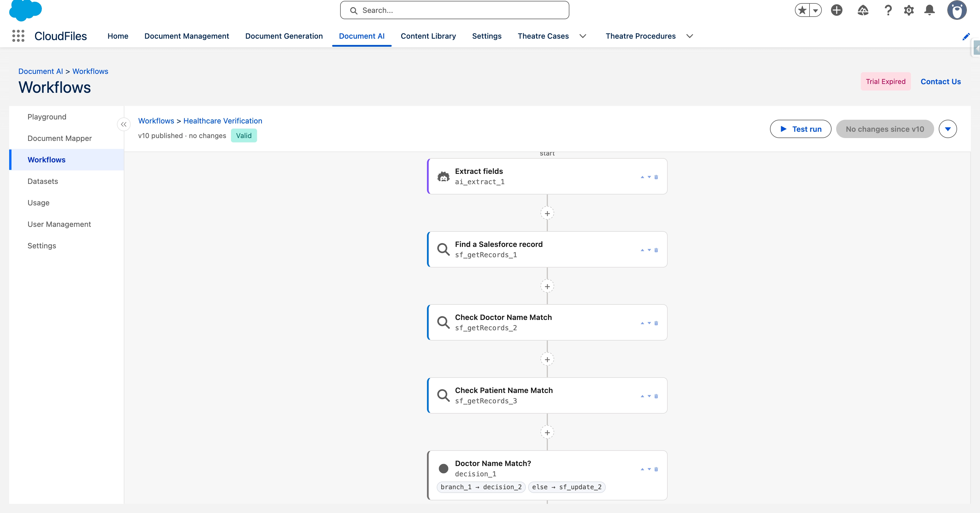Open global actions plus icon
Image resolution: width=980 pixels, height=513 pixels.
[x=836, y=10]
